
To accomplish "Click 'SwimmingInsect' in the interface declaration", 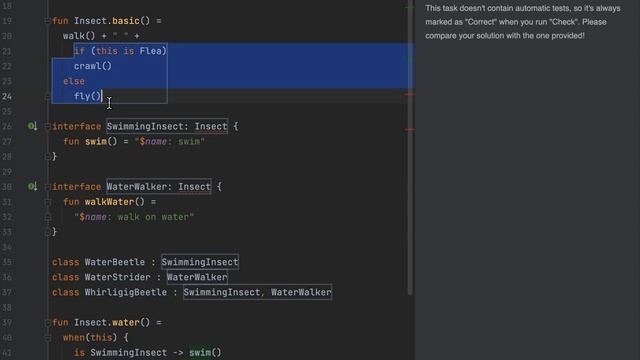I will coord(144,127).
